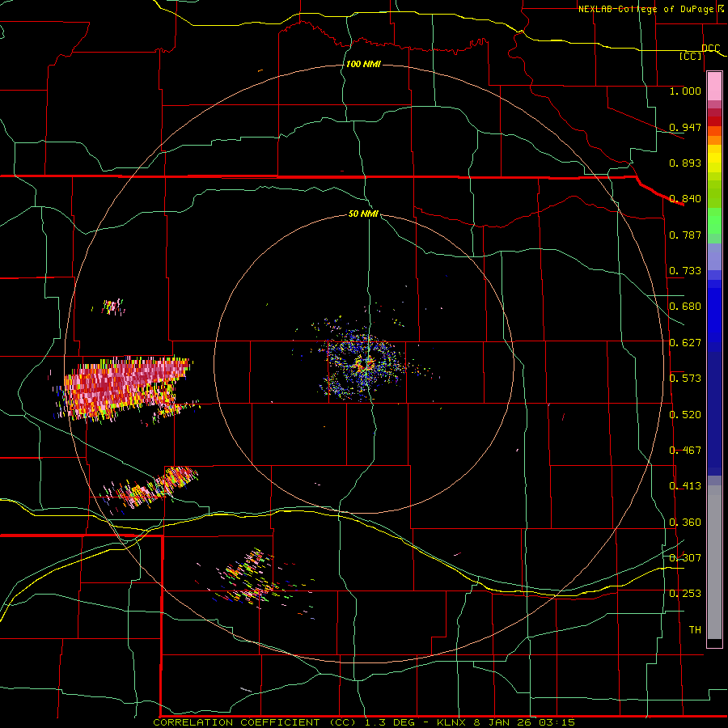This screenshot has width=728, height=728.
Task: Click the 0.467 legend value
Action: pos(685,451)
